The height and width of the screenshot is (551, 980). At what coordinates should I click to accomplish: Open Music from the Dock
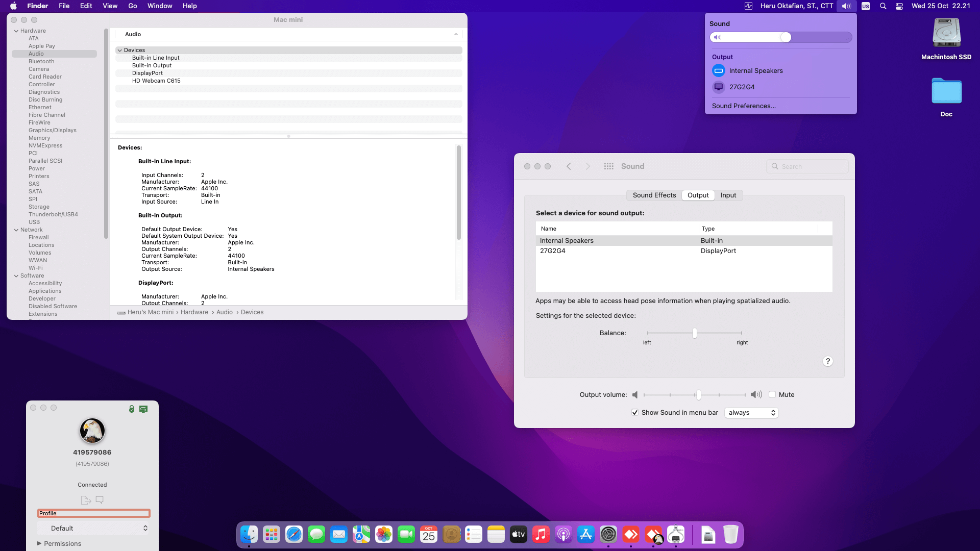[x=541, y=534]
